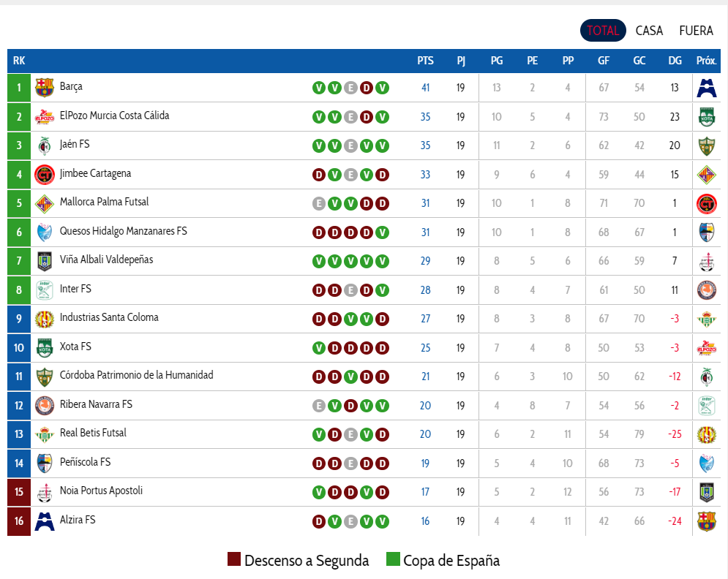
Task: Click the Peñíscola FS team crest
Action: pyautogui.click(x=45, y=463)
